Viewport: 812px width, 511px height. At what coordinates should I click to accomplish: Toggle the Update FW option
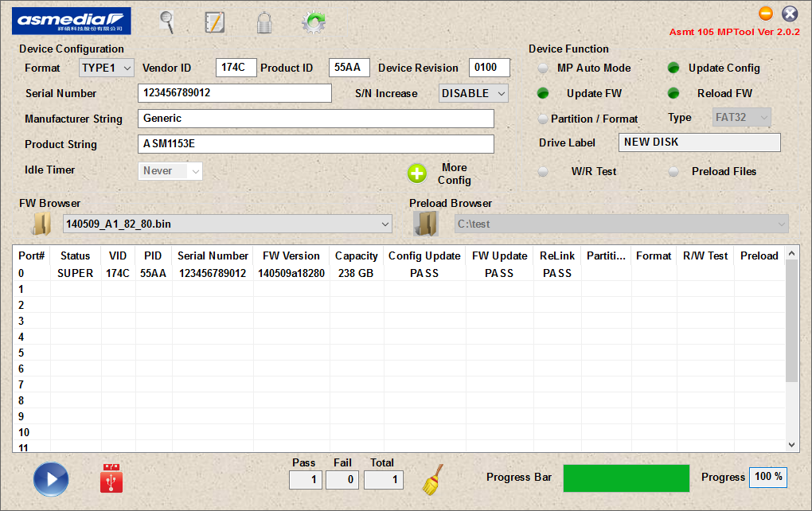coord(543,93)
